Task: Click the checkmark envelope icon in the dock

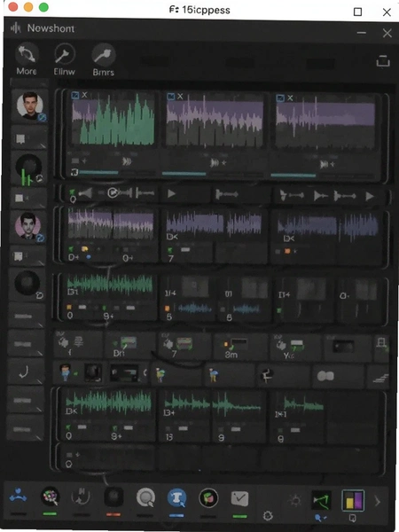Action: [x=239, y=498]
